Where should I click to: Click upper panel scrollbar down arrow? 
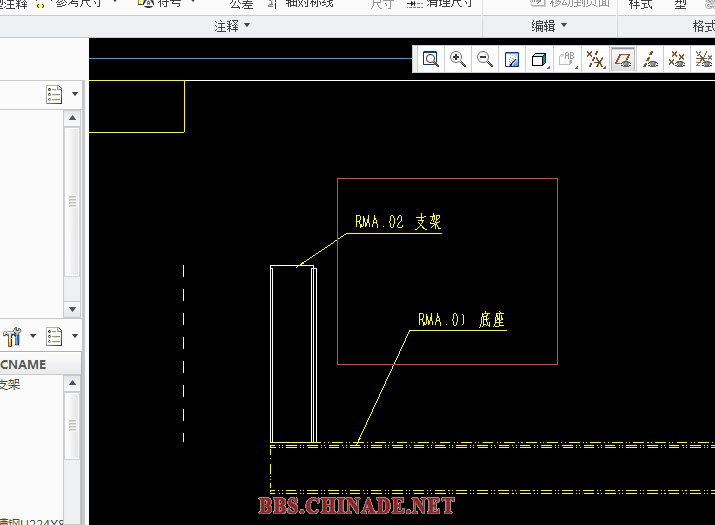point(72,310)
